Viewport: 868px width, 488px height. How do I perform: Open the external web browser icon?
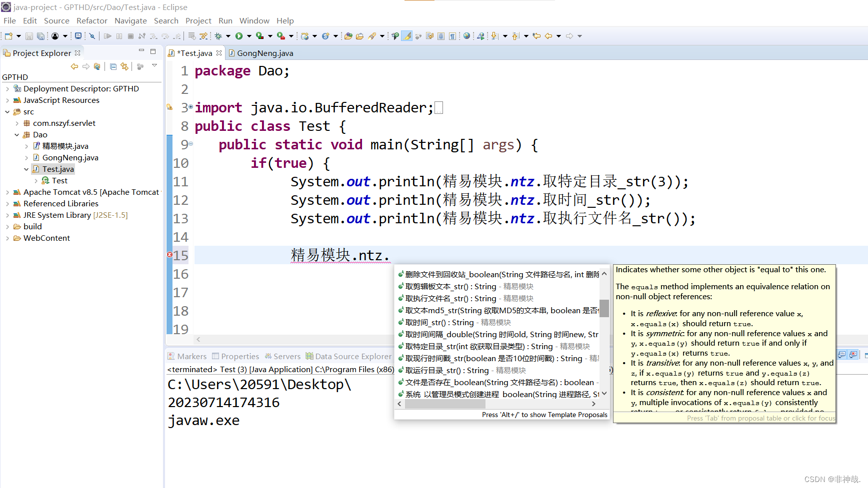pos(466,35)
